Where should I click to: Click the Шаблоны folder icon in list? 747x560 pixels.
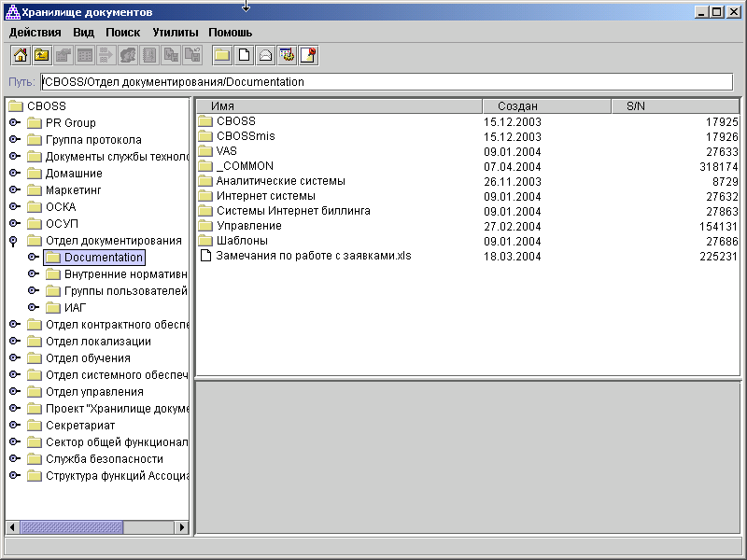click(205, 241)
